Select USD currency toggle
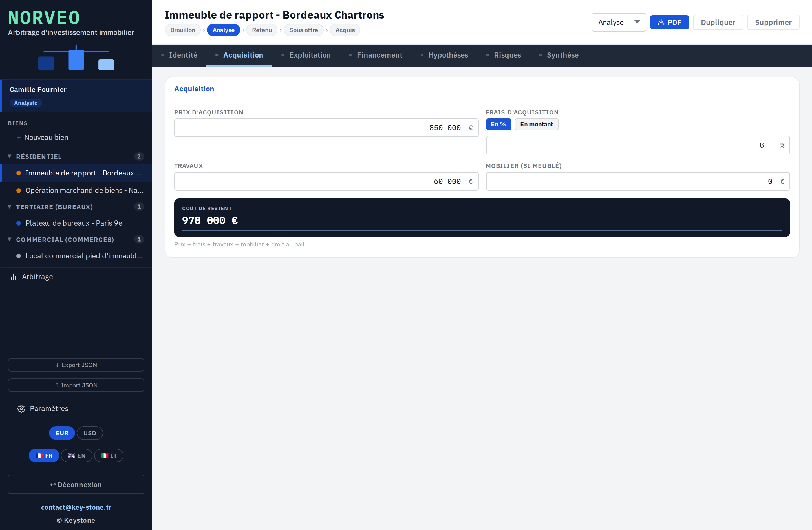The height and width of the screenshot is (530, 812). coord(90,433)
